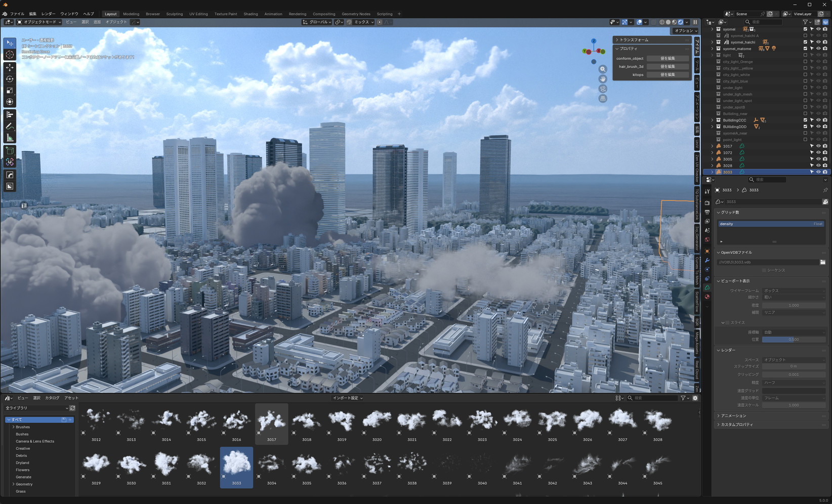Enable the city_light_yellow collection checkbox
The image size is (832, 504).
805,68
